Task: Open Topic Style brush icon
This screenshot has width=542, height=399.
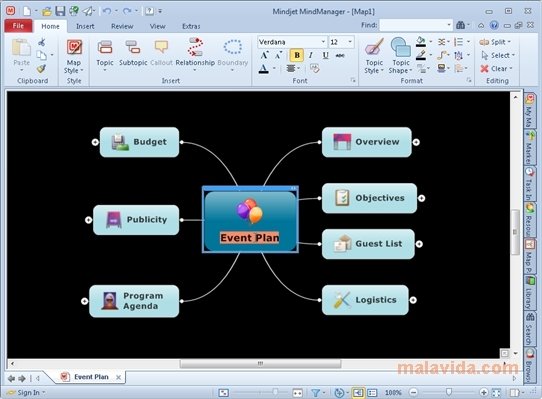Action: pos(374,47)
